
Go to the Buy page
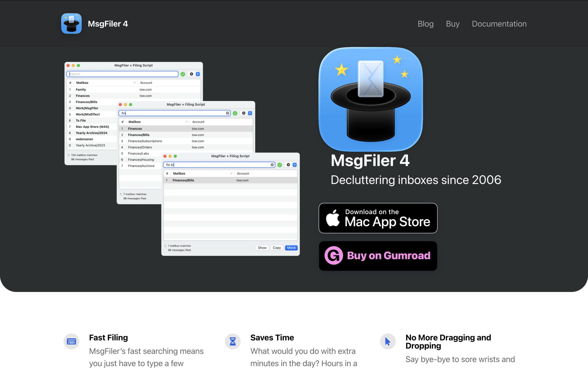453,24
